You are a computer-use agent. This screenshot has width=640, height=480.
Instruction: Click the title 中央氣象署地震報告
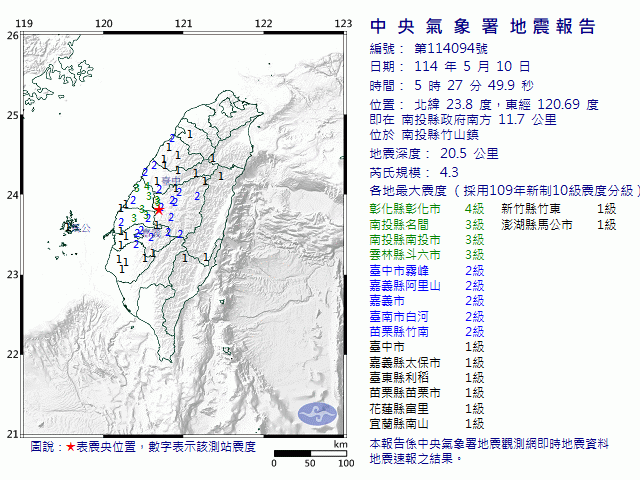click(482, 26)
